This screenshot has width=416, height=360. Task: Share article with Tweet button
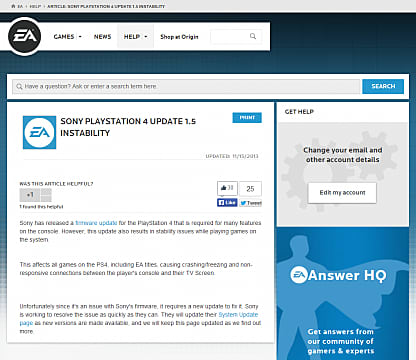(x=251, y=203)
